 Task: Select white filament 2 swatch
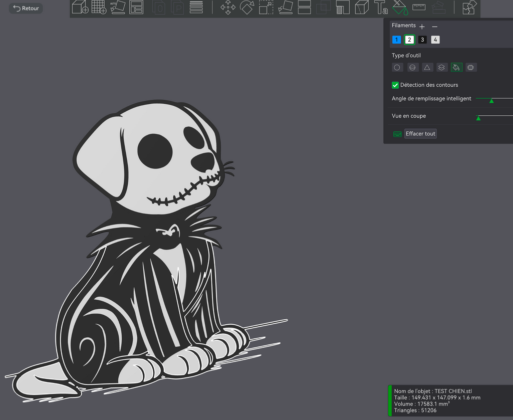[409, 40]
